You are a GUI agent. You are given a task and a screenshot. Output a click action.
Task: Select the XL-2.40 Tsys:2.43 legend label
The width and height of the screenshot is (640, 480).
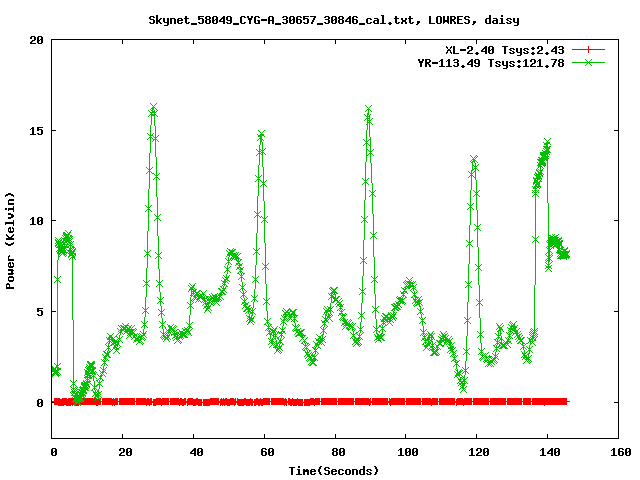pos(505,50)
